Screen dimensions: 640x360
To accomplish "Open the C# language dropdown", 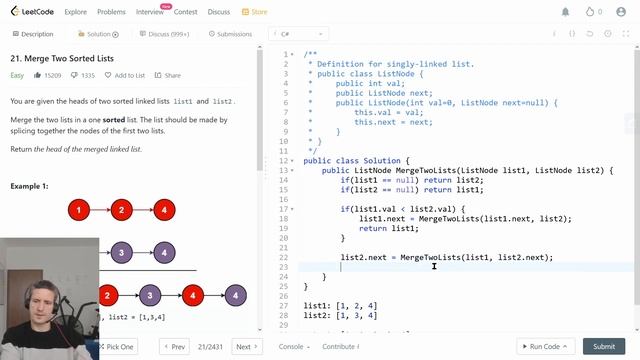I will coord(298,34).
